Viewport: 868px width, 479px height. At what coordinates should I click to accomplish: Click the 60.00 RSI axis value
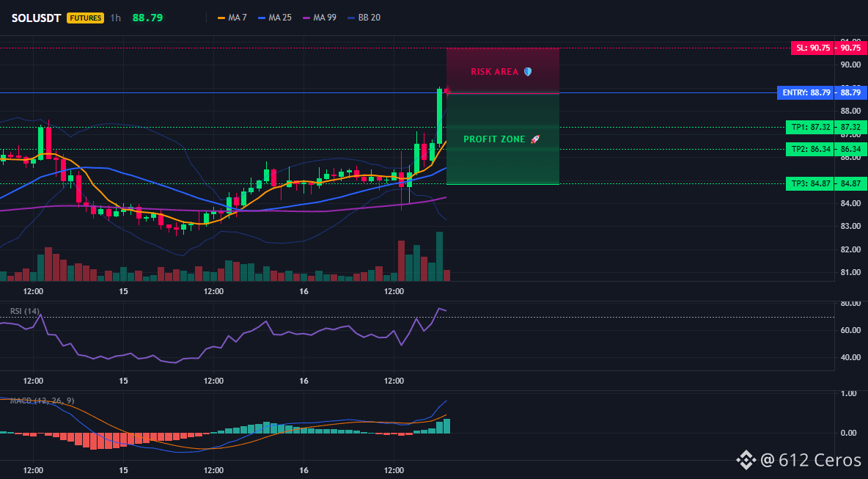[851, 330]
